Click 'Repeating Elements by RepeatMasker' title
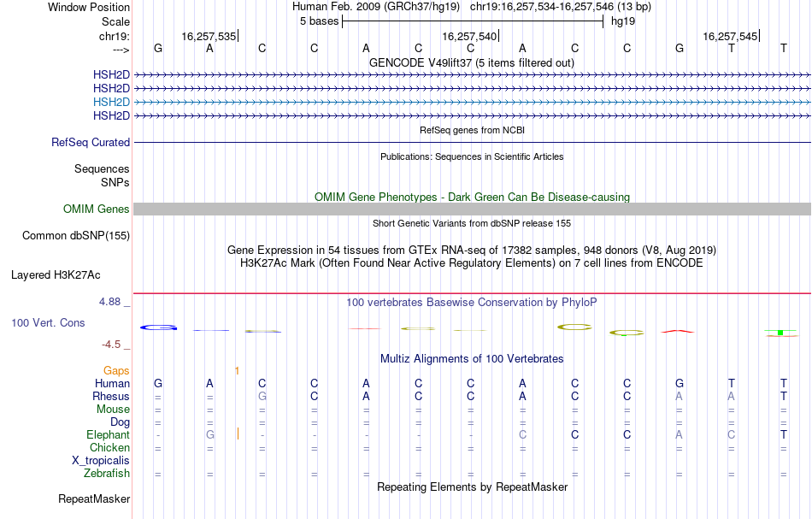The image size is (812, 519). [472, 487]
